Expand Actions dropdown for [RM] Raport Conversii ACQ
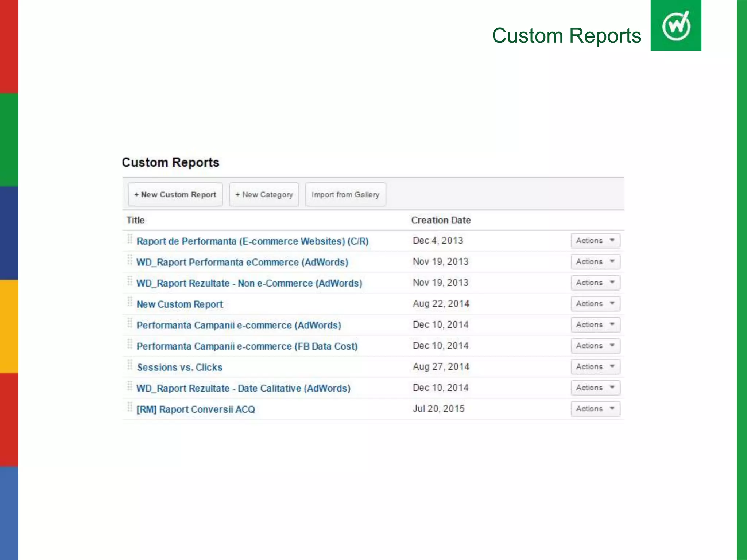Screen dimensions: 747x560 [x=595, y=409]
